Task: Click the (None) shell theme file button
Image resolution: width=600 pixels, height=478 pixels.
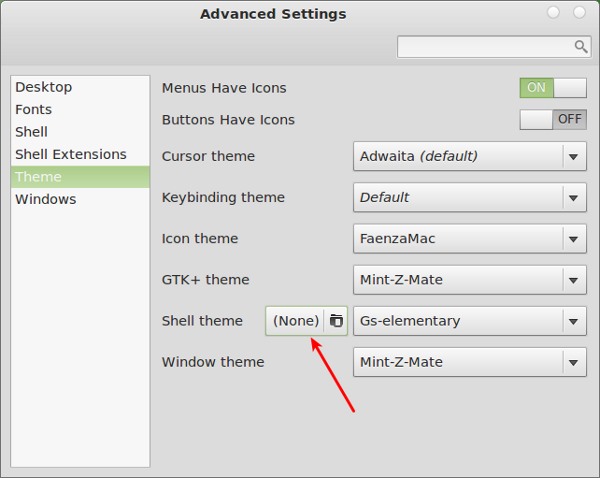Action: click(296, 321)
